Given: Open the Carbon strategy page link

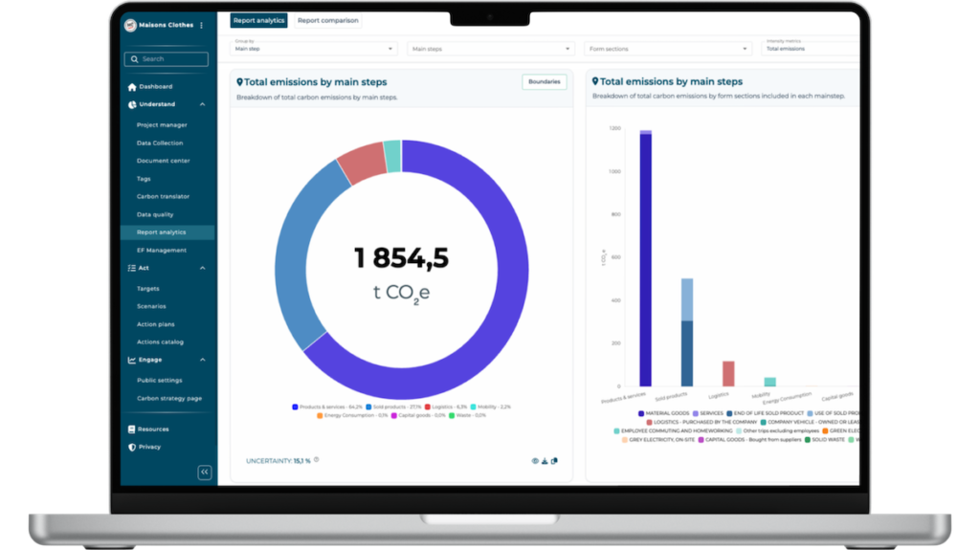Looking at the screenshot, I should coord(169,398).
